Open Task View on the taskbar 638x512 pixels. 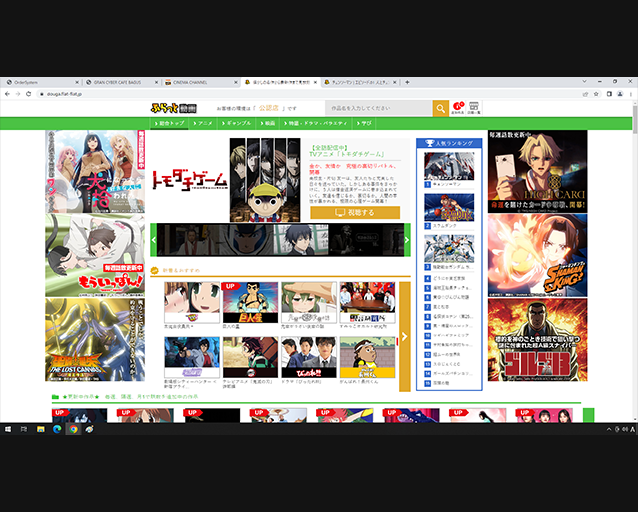point(24,429)
